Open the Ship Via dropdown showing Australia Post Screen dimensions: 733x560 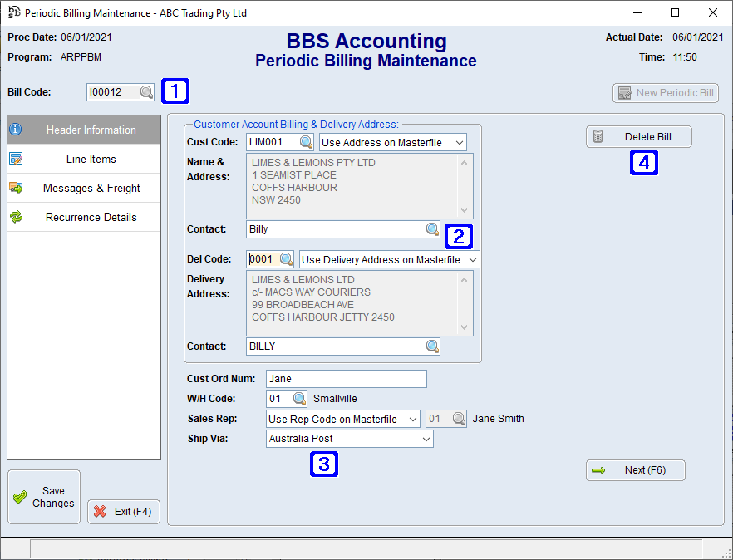(349, 438)
